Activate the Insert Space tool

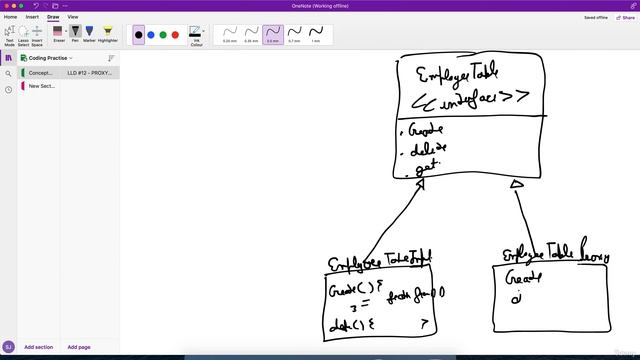37,36
